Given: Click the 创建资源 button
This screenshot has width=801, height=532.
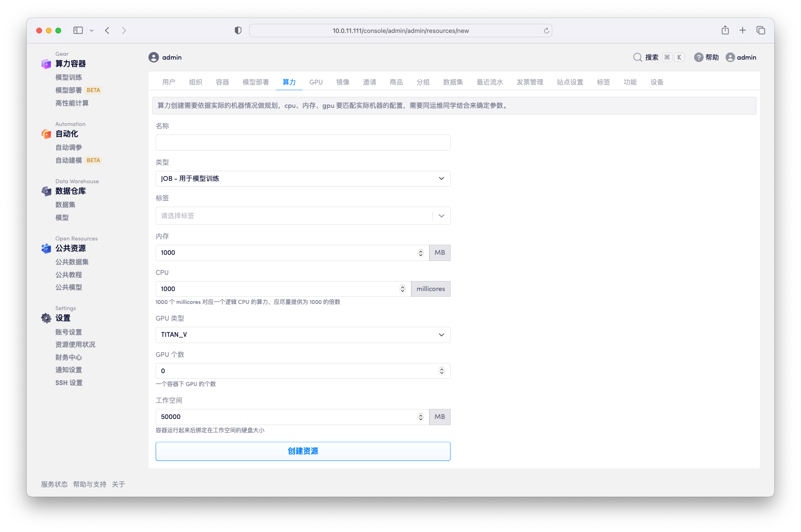Looking at the screenshot, I should point(303,451).
